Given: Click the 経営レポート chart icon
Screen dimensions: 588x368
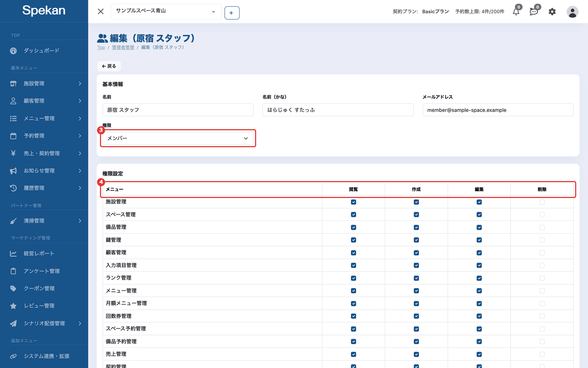Looking at the screenshot, I should (13, 254).
